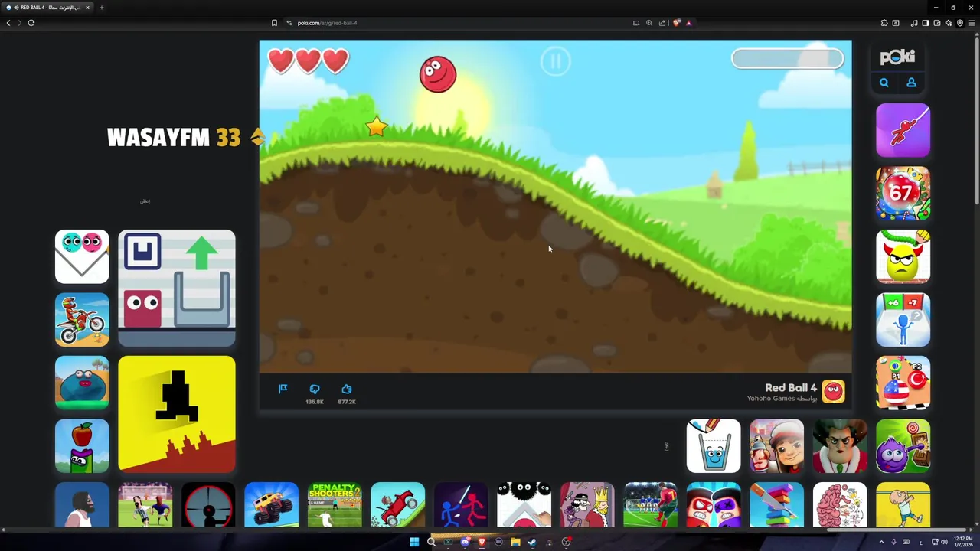Open the red versus blue masked faces game
980x551 pixels.
[x=714, y=505]
